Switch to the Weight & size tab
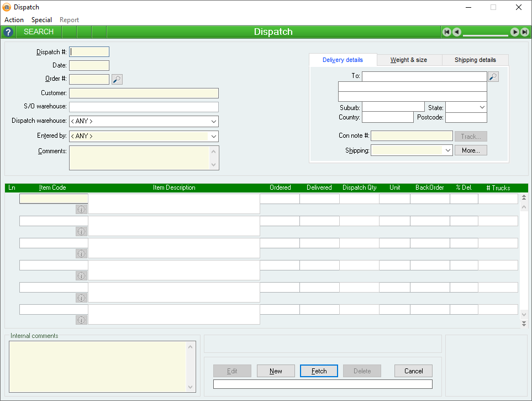Screen dimensions: 532x401 click(x=409, y=60)
